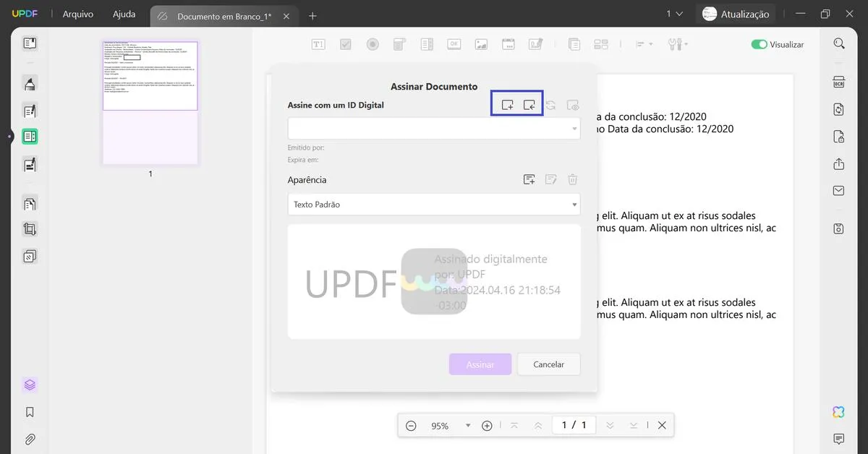The height and width of the screenshot is (454, 868).
Task: Open the Texto Padrão appearance dropdown
Action: click(x=434, y=205)
